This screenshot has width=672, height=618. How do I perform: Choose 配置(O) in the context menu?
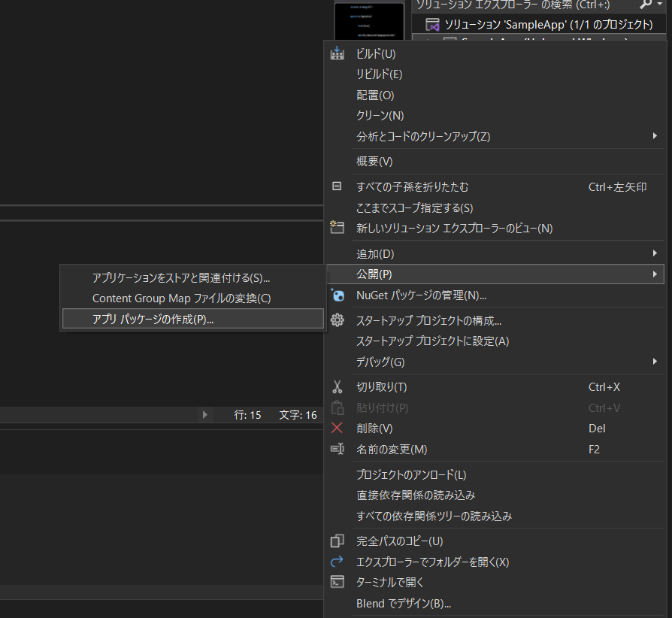coord(495,95)
